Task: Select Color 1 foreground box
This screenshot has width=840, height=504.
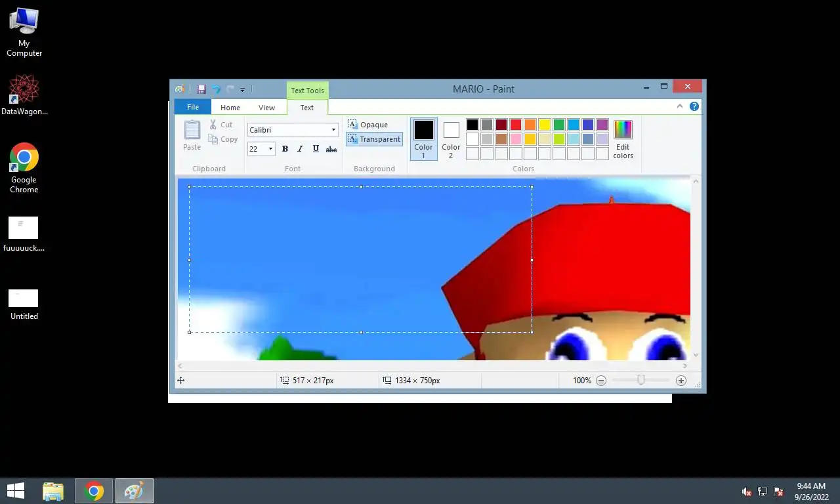Action: point(423,138)
